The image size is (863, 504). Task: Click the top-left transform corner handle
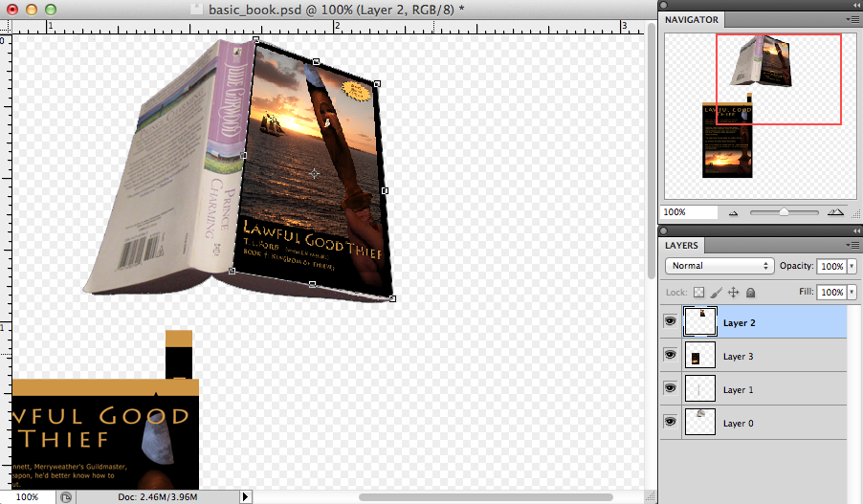coord(255,39)
